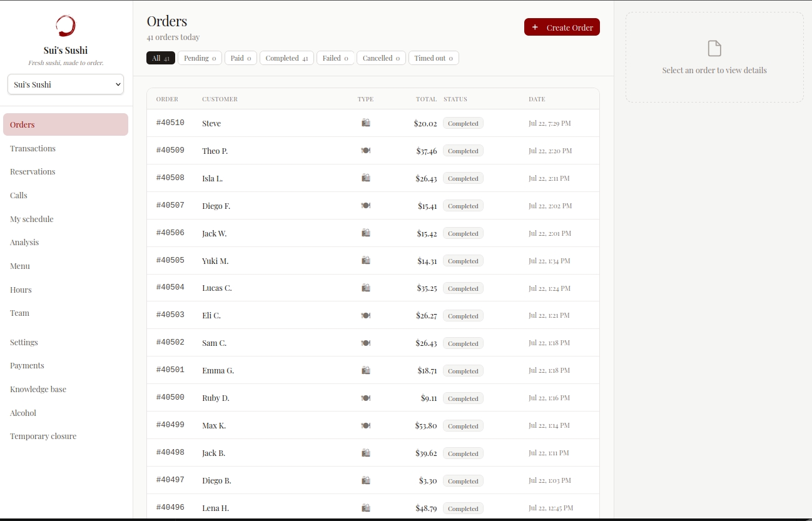This screenshot has height=521, width=812.
Task: Click the type icon on order #40506
Action: point(366,233)
